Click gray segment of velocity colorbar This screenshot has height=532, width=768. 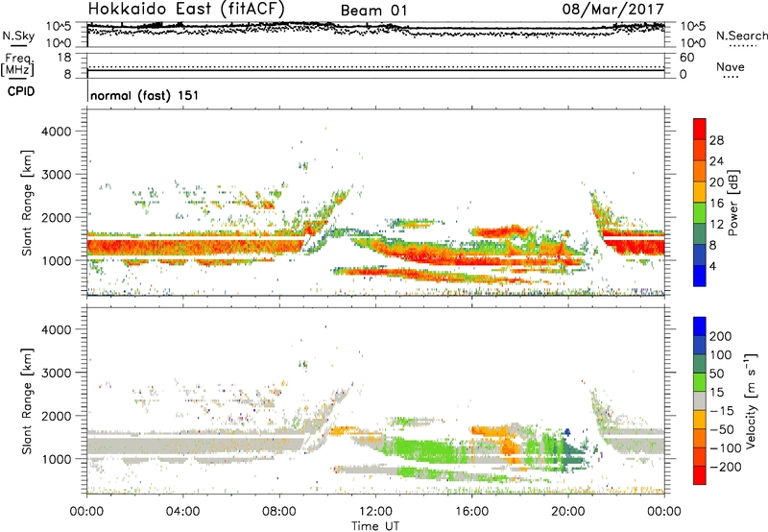(700, 401)
